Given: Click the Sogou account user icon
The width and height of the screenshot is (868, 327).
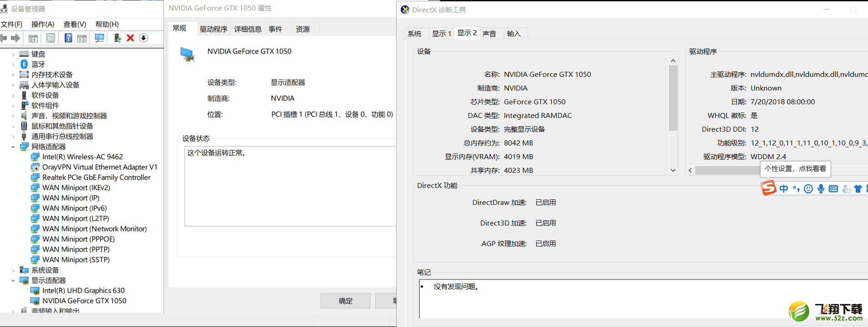Looking at the screenshot, I should click(x=846, y=189).
